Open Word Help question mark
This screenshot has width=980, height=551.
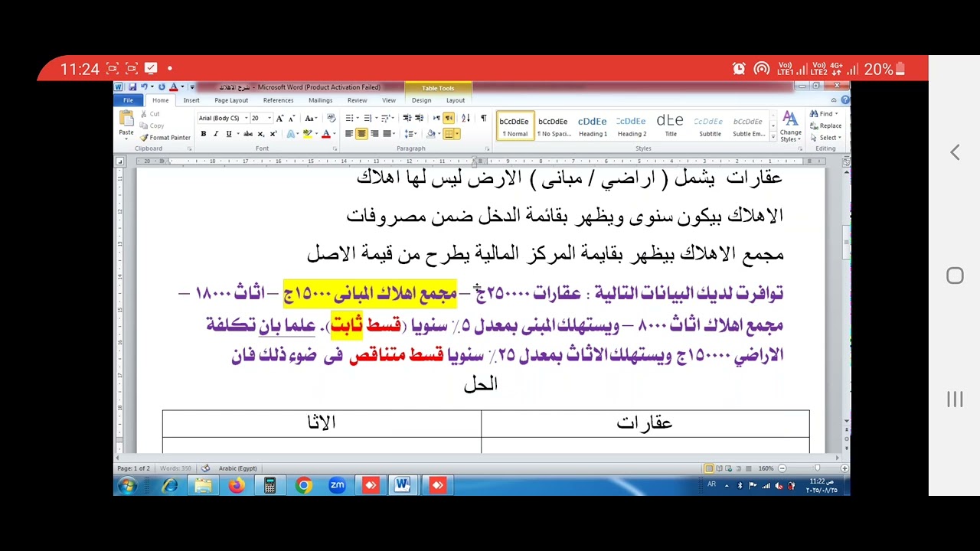(844, 100)
